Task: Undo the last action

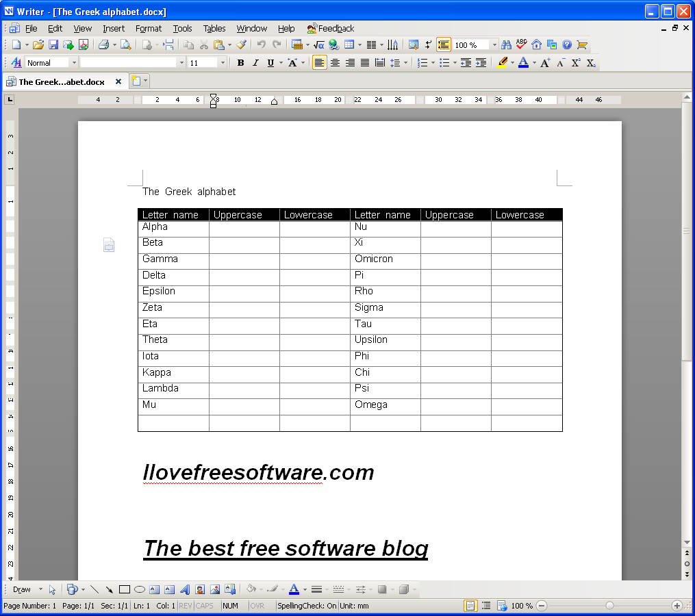Action: [262, 44]
